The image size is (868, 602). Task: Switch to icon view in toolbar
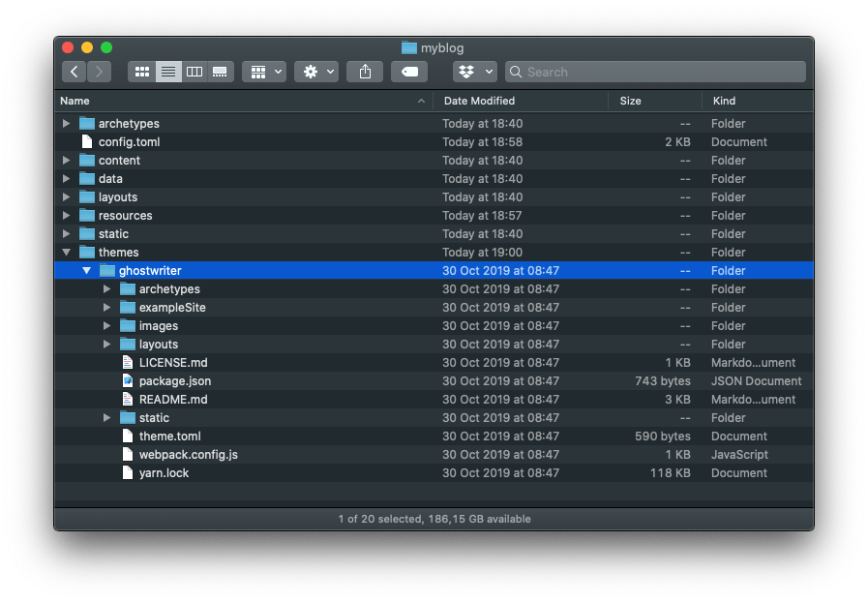(142, 72)
